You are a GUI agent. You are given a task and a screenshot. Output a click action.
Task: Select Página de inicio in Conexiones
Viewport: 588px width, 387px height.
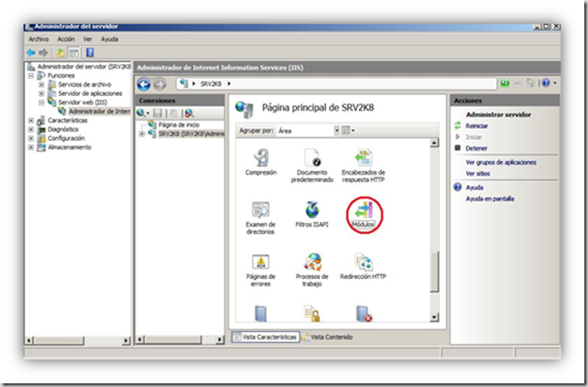179,124
